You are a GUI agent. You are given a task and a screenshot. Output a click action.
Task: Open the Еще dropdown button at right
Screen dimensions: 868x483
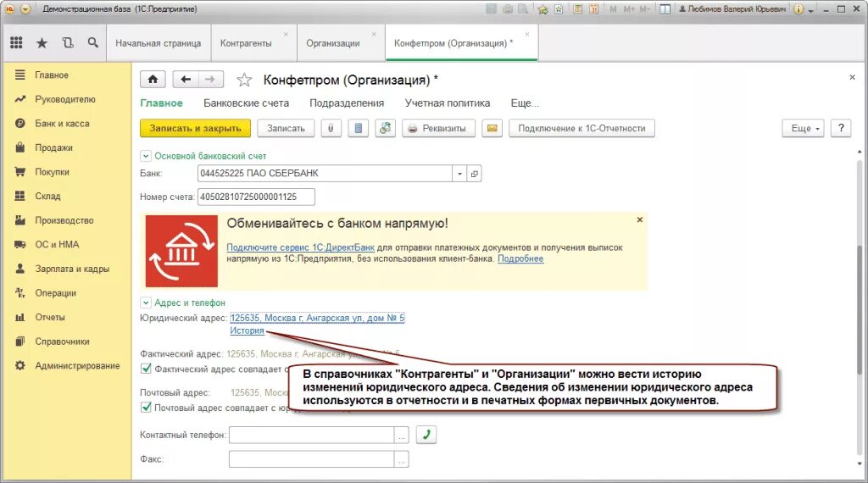tap(804, 128)
